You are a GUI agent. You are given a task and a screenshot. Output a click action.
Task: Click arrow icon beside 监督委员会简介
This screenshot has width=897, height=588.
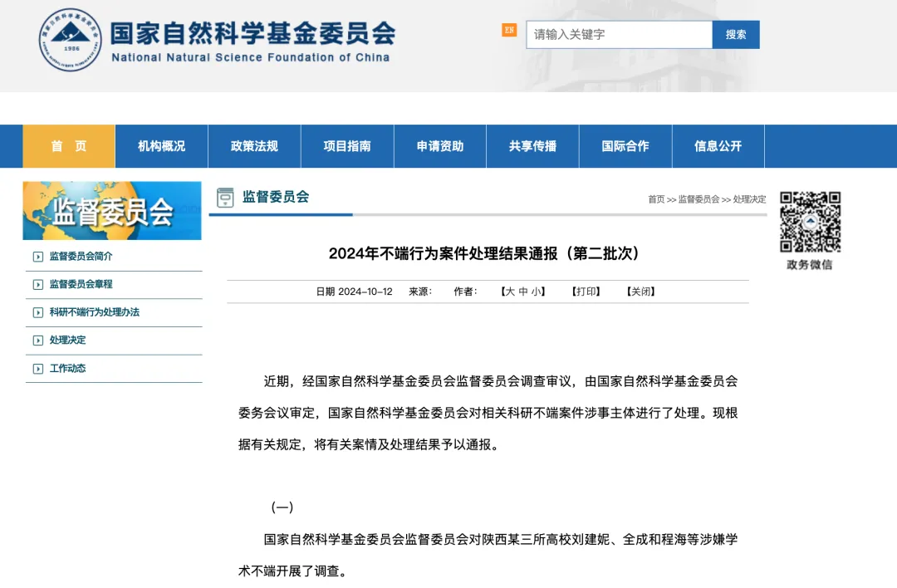click(37, 257)
